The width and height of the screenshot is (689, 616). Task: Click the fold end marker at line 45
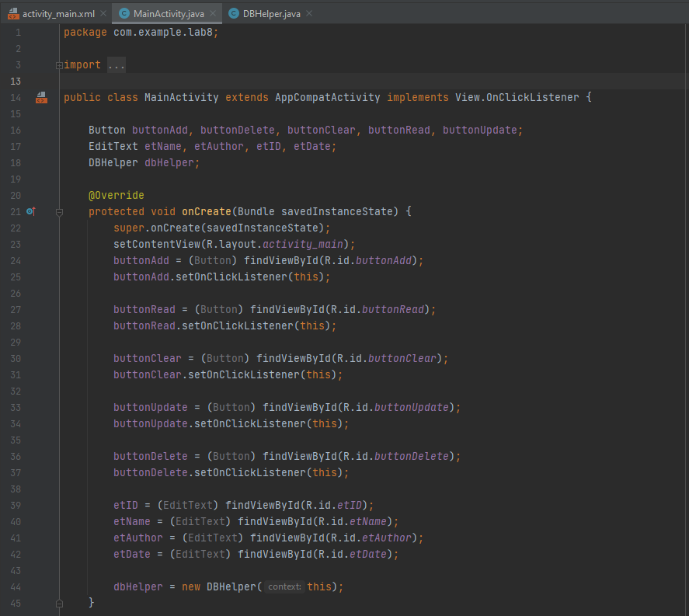pos(59,604)
